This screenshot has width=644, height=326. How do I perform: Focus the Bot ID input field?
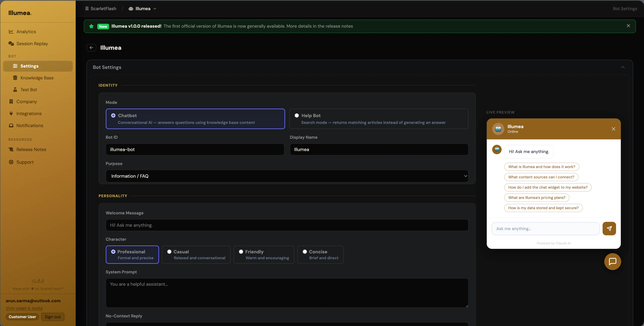[x=195, y=150]
